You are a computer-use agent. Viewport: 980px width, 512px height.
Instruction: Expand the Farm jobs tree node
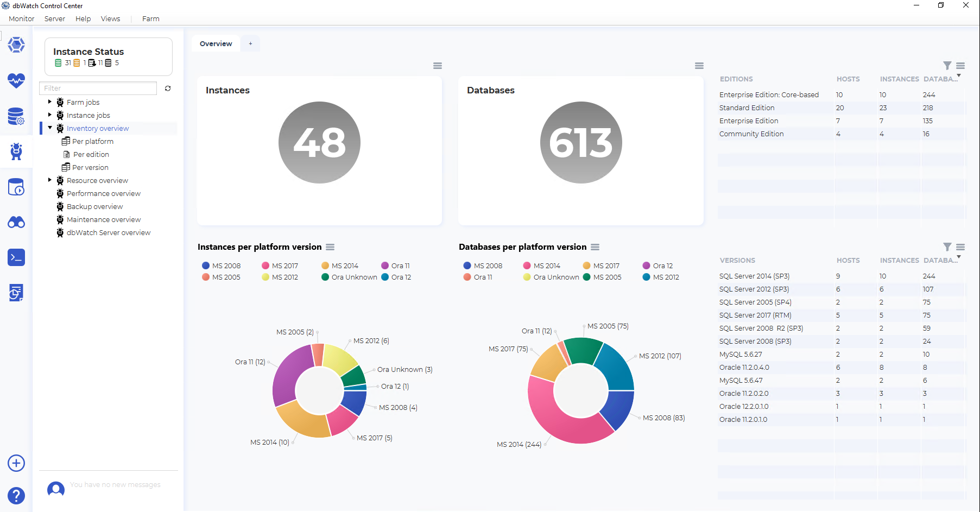pyautogui.click(x=50, y=102)
